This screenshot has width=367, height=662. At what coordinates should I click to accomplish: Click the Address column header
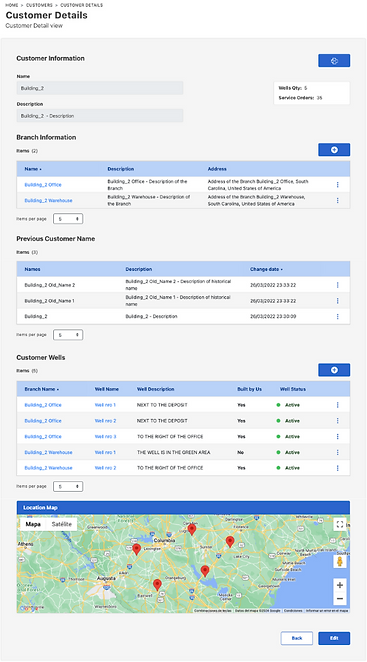click(217, 169)
